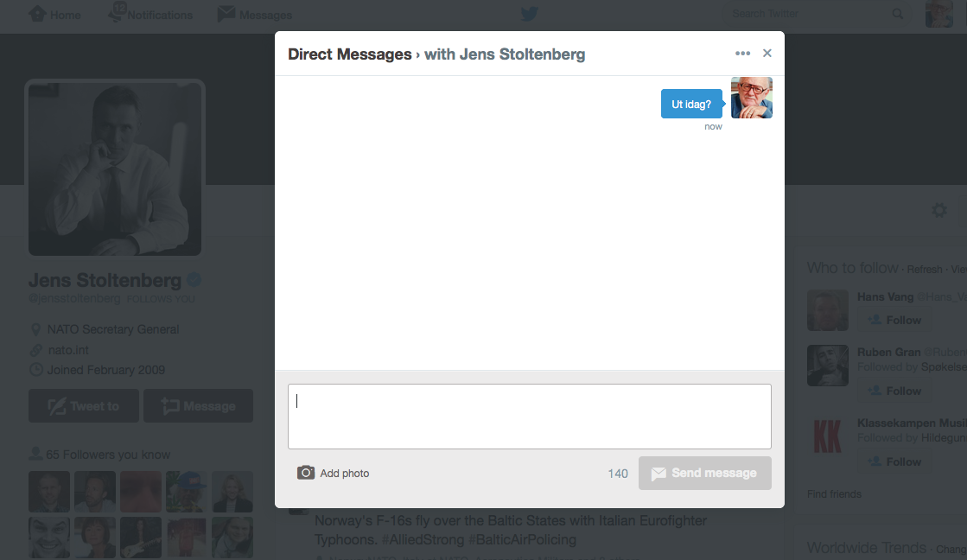The width and height of the screenshot is (967, 560).
Task: Click the Twitter bird logo
Action: tap(530, 14)
